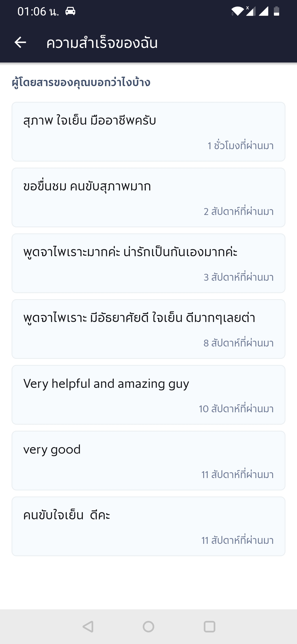297x644 pixels.
Task: Select "Very helpful and amazing guy" review
Action: (148, 395)
